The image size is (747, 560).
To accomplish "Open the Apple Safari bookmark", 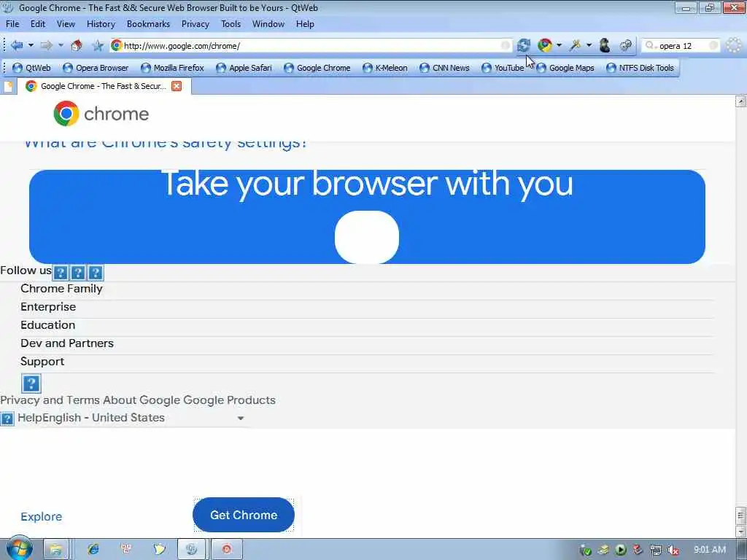I will [244, 68].
